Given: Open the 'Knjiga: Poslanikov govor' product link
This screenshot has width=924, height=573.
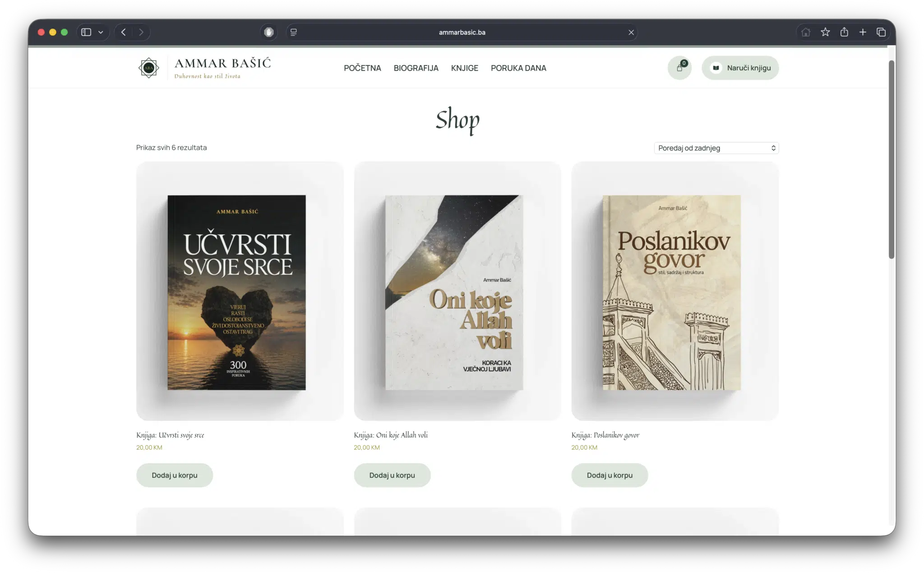Looking at the screenshot, I should (605, 435).
